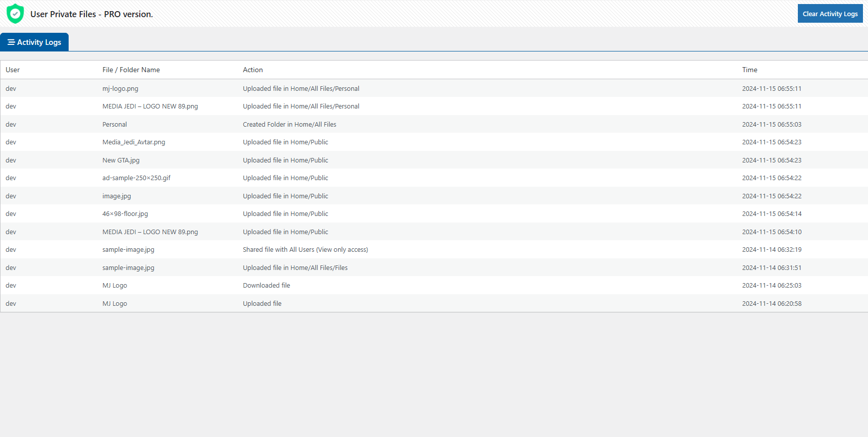Click the 2024-11-14 06:20:58 timestamp
Viewport: 868px width, 437px height.
point(771,304)
